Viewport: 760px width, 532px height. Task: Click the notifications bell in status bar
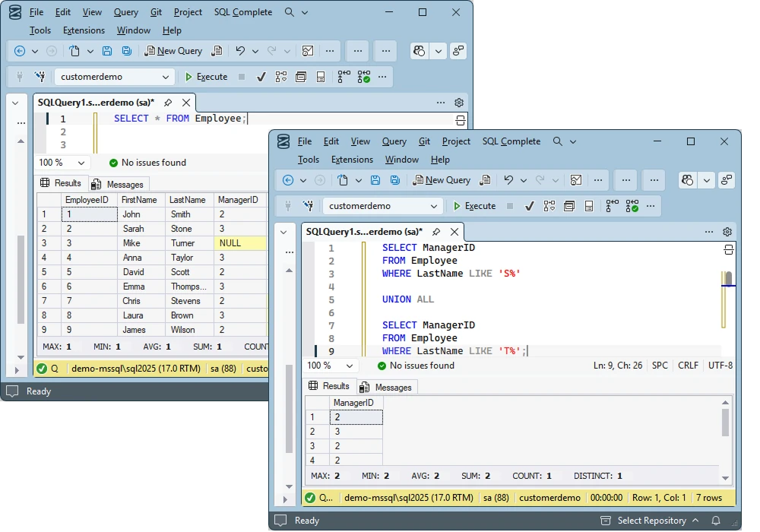coord(716,521)
